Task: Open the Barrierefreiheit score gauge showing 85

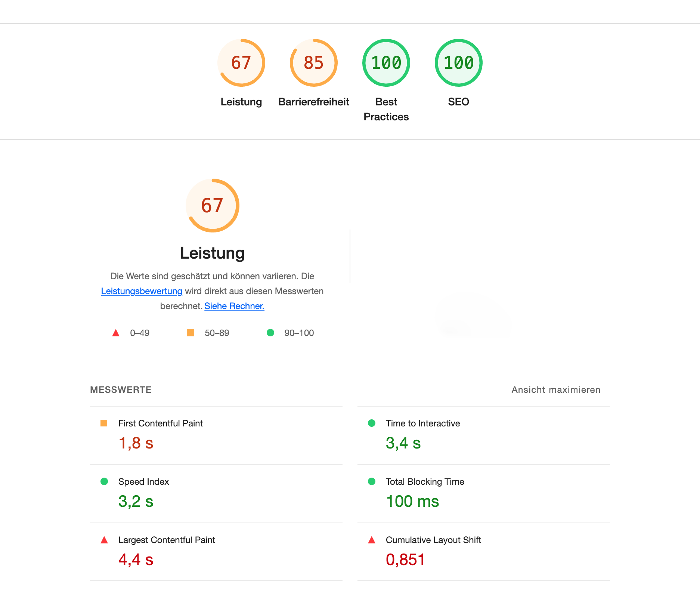Action: point(314,63)
